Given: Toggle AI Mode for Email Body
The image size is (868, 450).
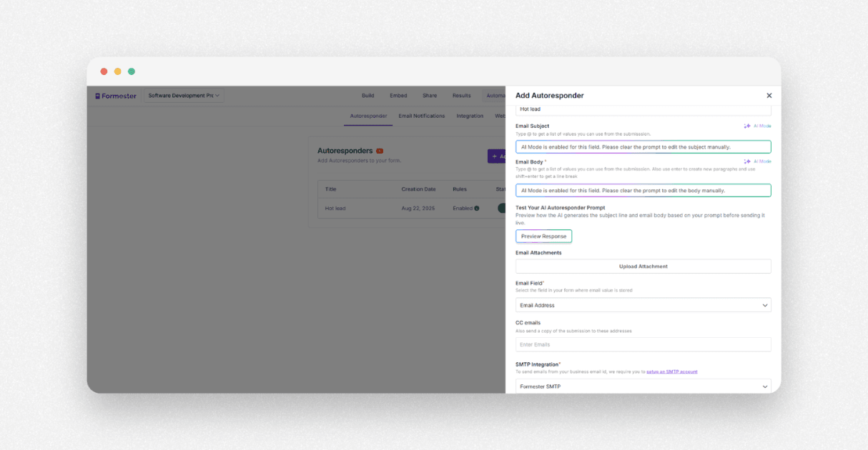Looking at the screenshot, I should pos(757,161).
